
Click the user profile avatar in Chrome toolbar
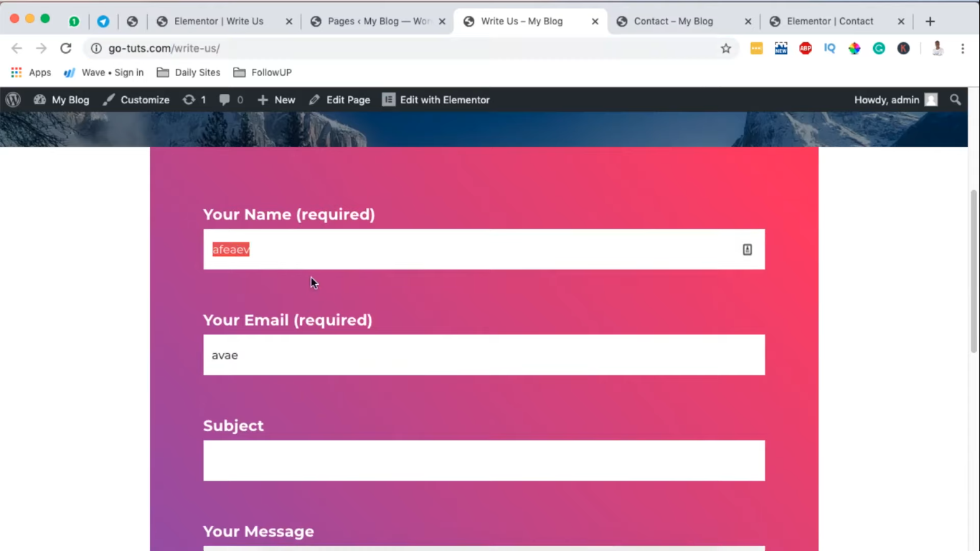tap(937, 48)
